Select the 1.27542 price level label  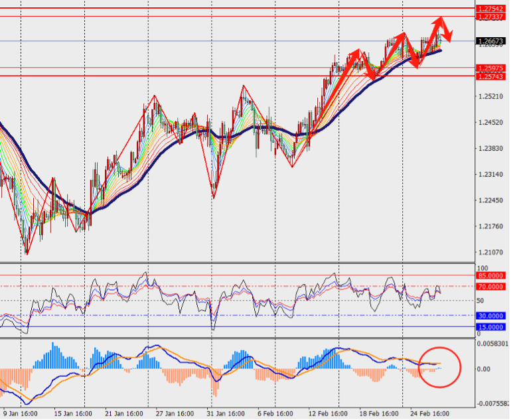(x=492, y=9)
